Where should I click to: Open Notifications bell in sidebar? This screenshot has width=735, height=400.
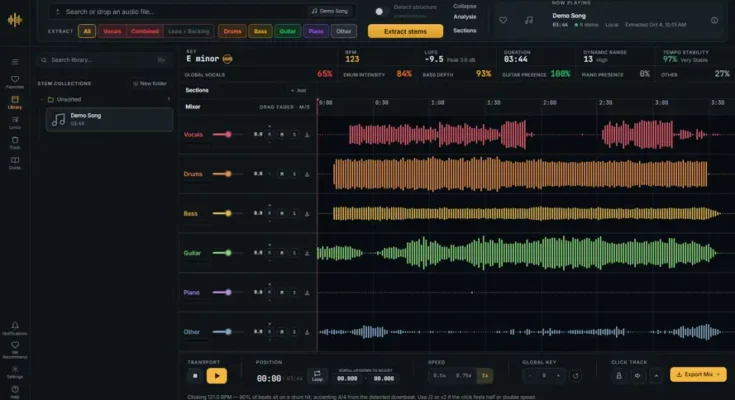coord(15,328)
